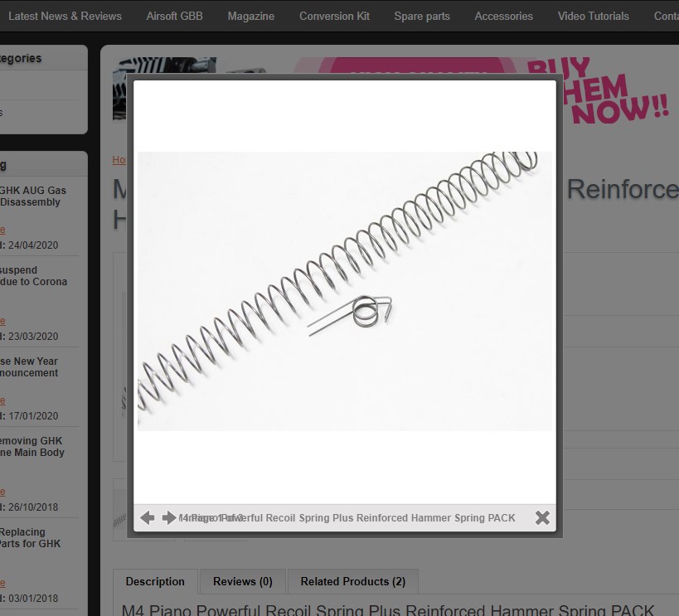The image size is (679, 616).
Task: Open the GHK AUG Gas Disassembly article
Action: coord(33,196)
